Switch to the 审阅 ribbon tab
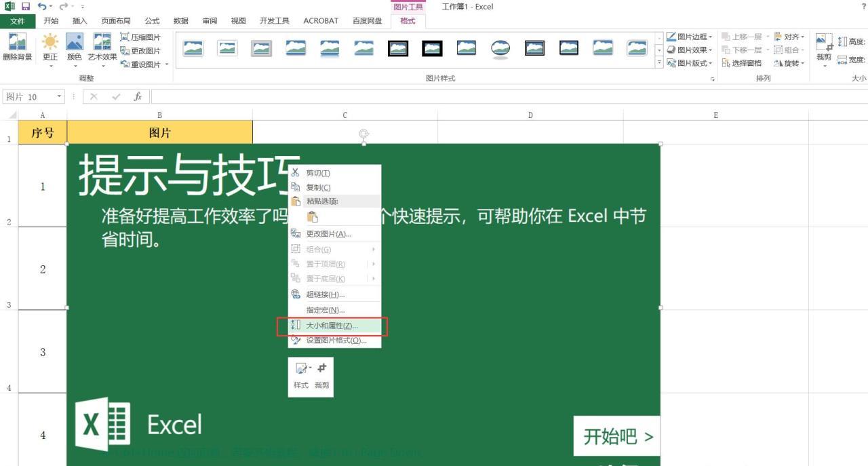 (210, 21)
